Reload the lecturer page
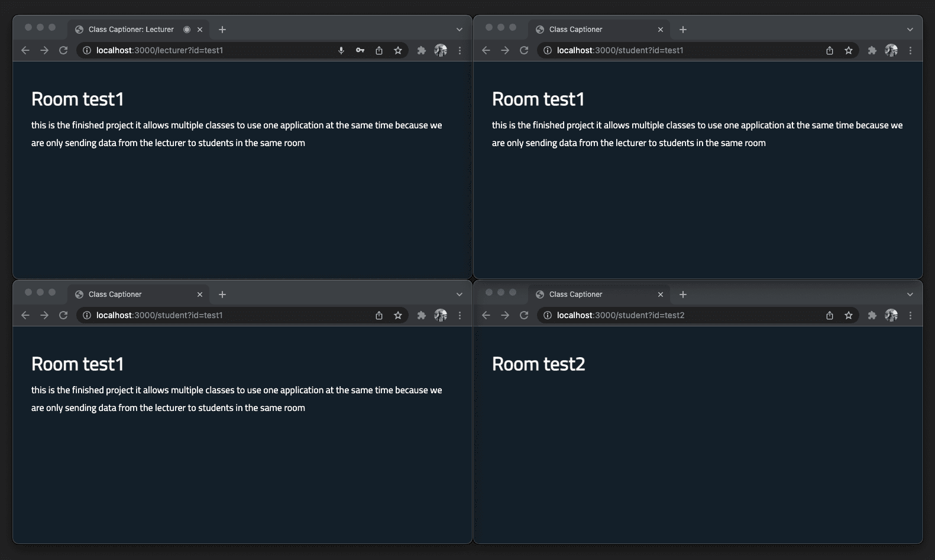 click(x=63, y=50)
